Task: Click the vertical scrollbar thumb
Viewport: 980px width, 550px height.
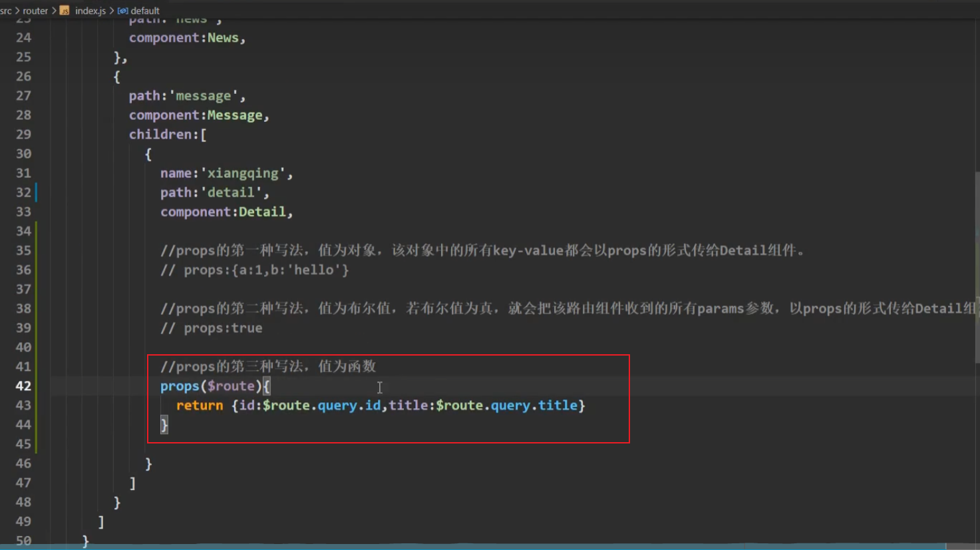Action: click(977, 268)
